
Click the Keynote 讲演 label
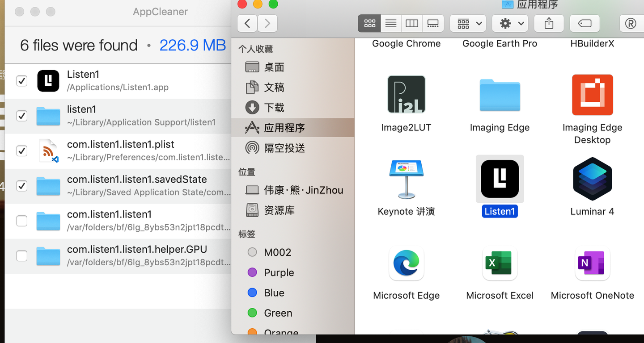[406, 211]
